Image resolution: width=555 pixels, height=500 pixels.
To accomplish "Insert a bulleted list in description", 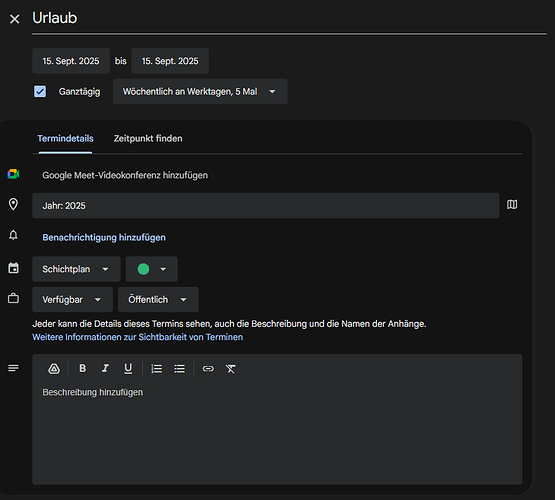I will (x=179, y=369).
